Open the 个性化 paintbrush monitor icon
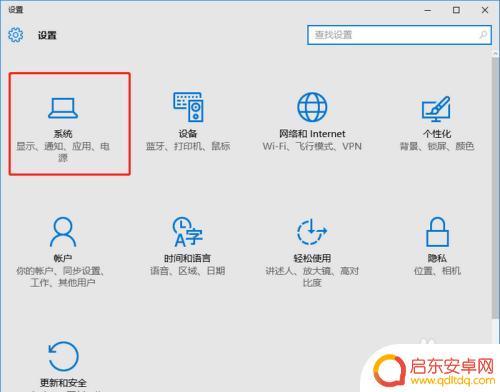Image resolution: width=500 pixels, height=392 pixels. point(437,109)
